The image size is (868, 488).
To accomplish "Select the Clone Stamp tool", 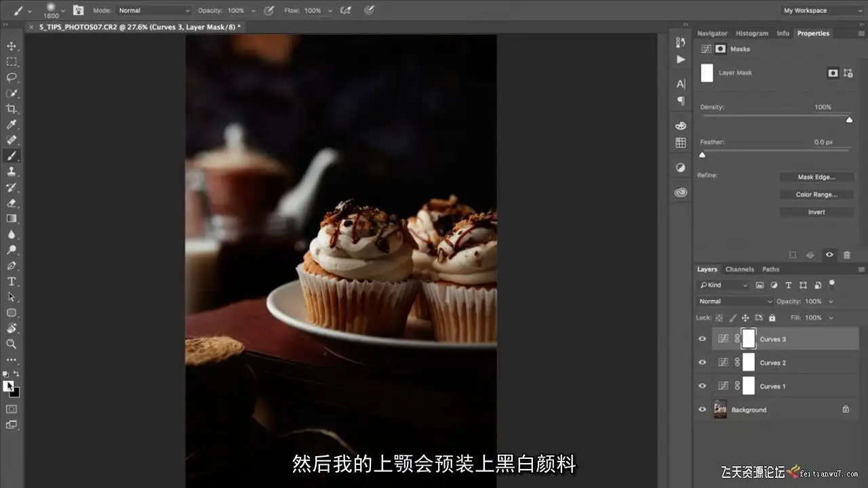I will click(x=12, y=171).
